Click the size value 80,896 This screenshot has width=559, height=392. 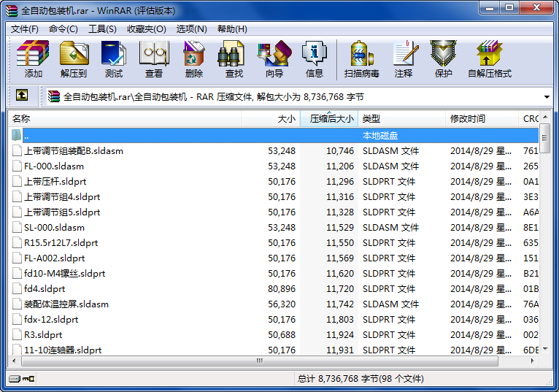tap(282, 289)
